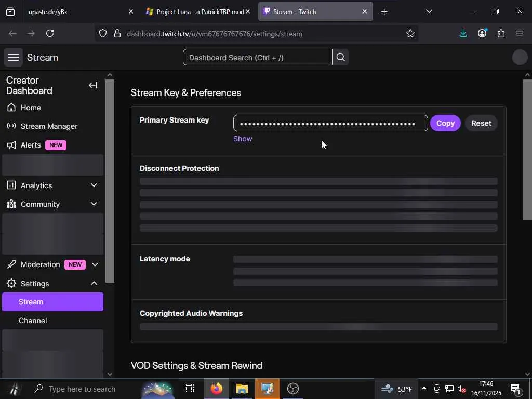Click the Alerts megaphone icon

point(11,145)
